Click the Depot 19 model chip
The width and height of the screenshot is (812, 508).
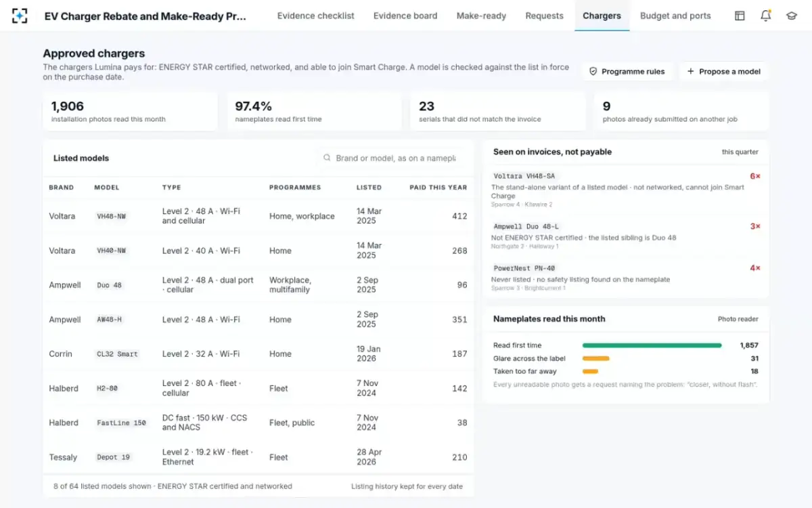[113, 457]
